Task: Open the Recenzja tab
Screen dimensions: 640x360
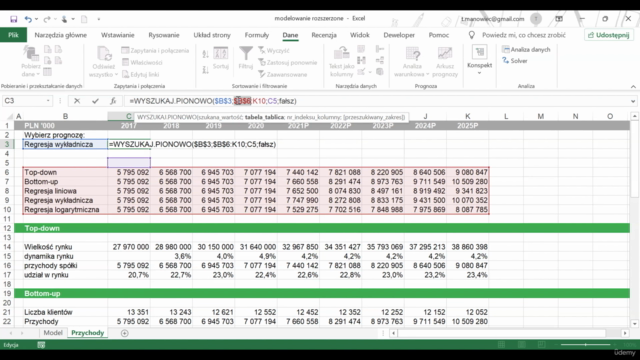Action: click(324, 35)
